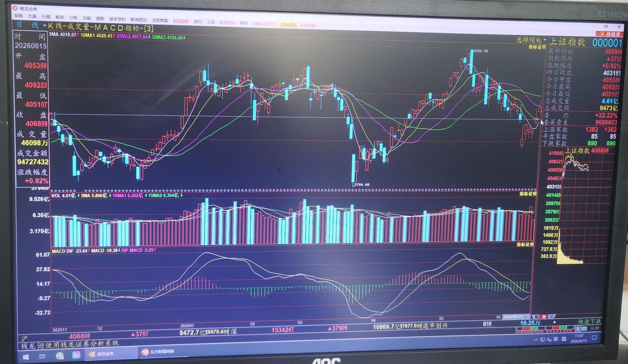The image size is (628, 364).
Task: Show hidden system tray icons
Action: click(536, 340)
